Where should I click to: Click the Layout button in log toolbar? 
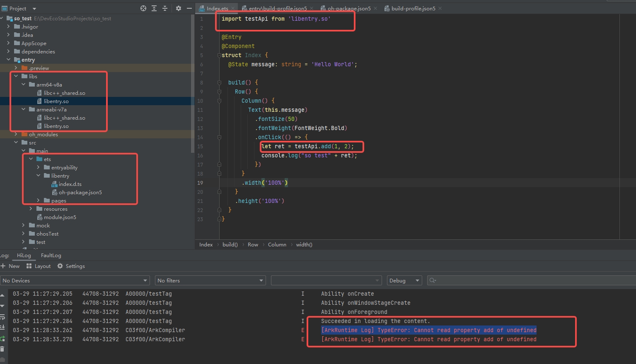(x=38, y=266)
